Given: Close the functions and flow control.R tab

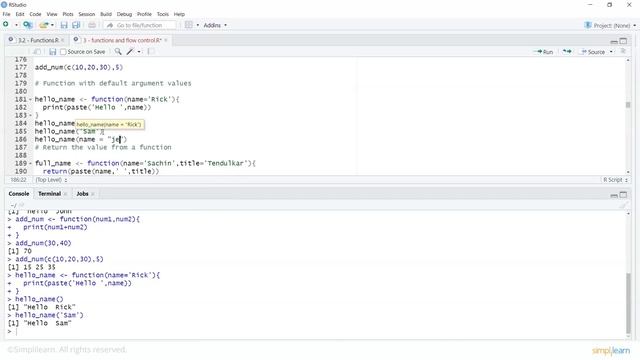Looking at the screenshot, I should click(166, 40).
